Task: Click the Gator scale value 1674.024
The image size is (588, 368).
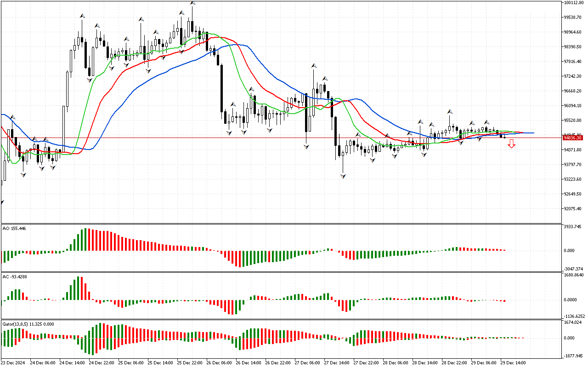Action: [x=573, y=322]
